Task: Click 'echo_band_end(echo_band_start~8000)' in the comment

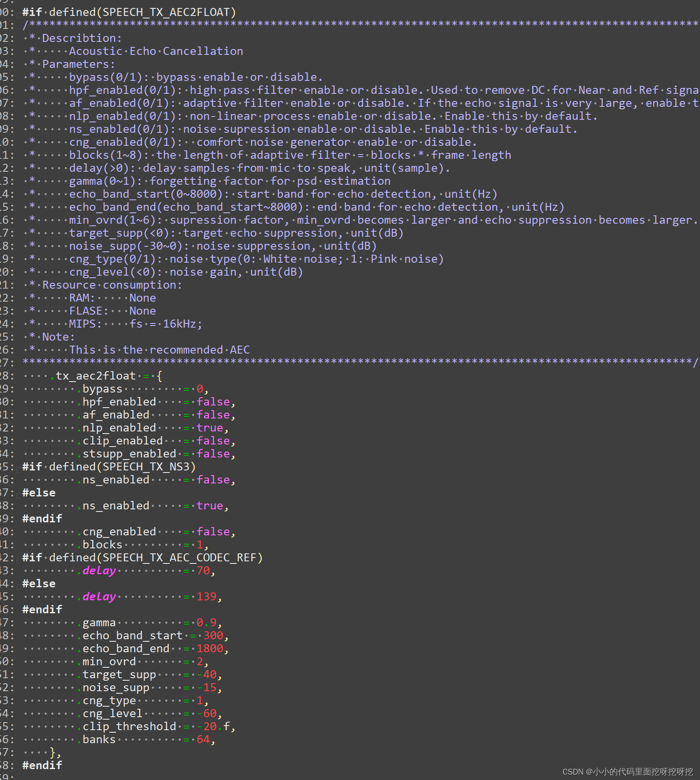Action: [186, 207]
